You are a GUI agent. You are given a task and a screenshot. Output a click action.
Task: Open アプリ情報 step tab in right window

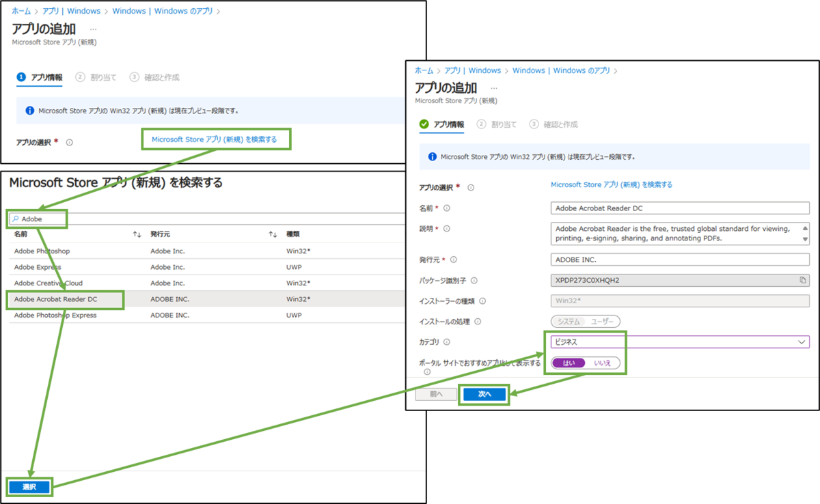441,124
